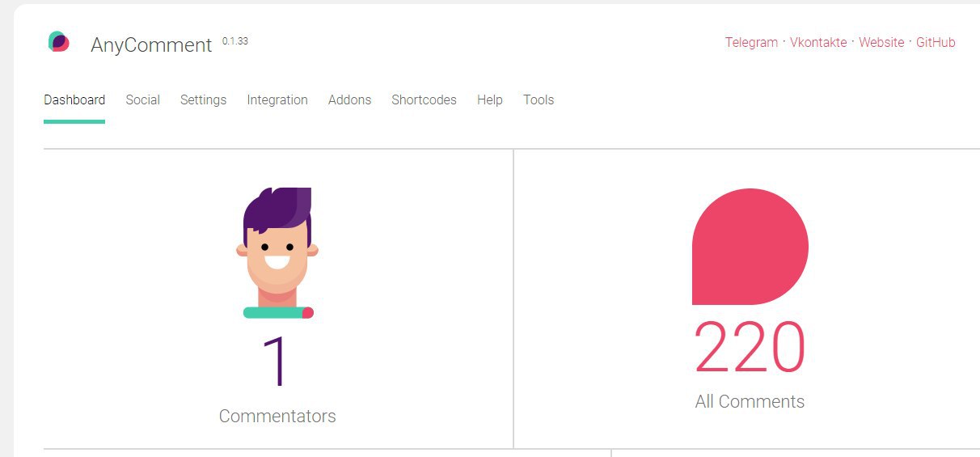
Task: Click the Website link
Action: coord(881,43)
